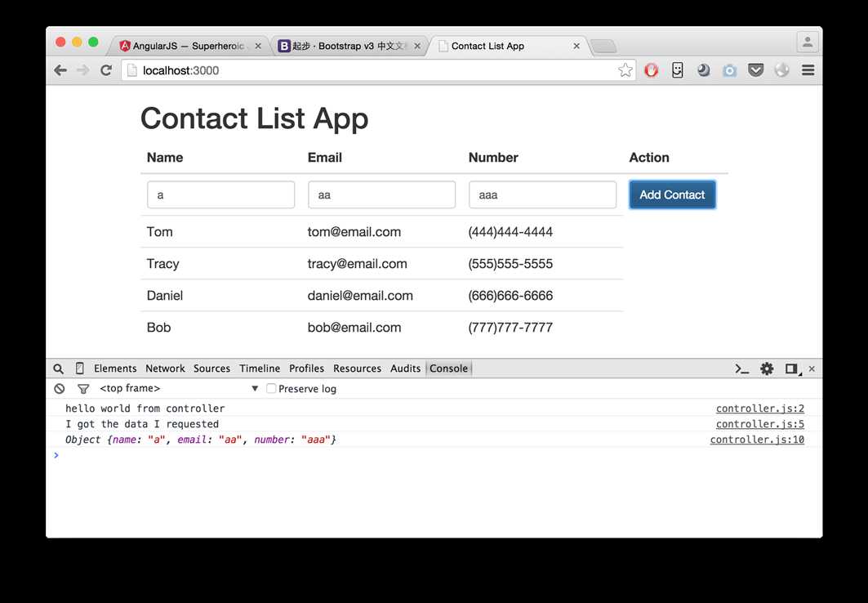Open the Network panel in DevTools
Image resolution: width=868 pixels, height=603 pixels.
[165, 368]
